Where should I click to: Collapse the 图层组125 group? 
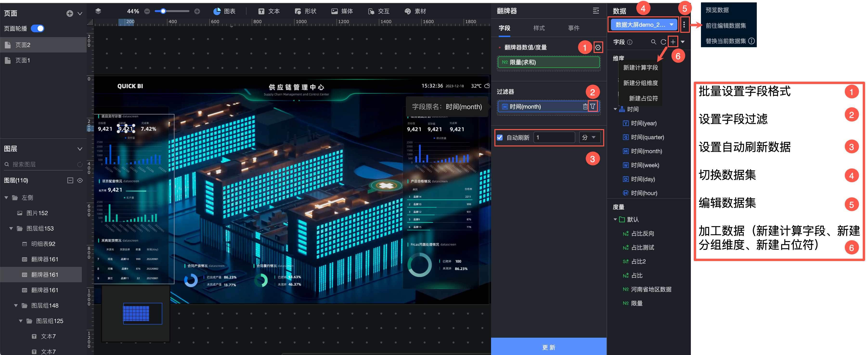tap(21, 321)
